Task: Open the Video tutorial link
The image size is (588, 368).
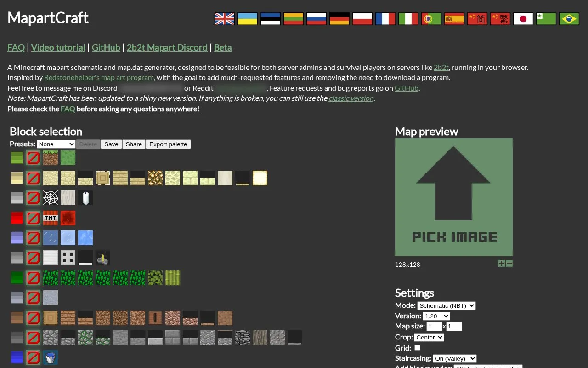Action: (58, 47)
